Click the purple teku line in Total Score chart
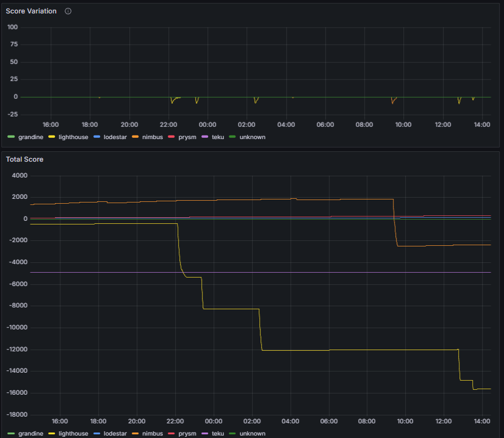Screen dimensions: 504x438 click(x=305, y=272)
